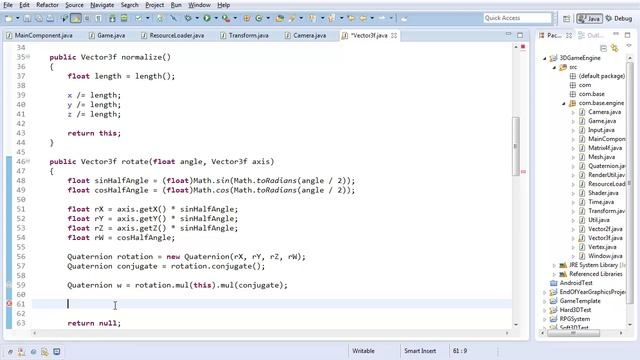The width and height of the screenshot is (640, 360).
Task: Toggle Block Selection Mode button
Action: pyautogui.click(x=87, y=18)
